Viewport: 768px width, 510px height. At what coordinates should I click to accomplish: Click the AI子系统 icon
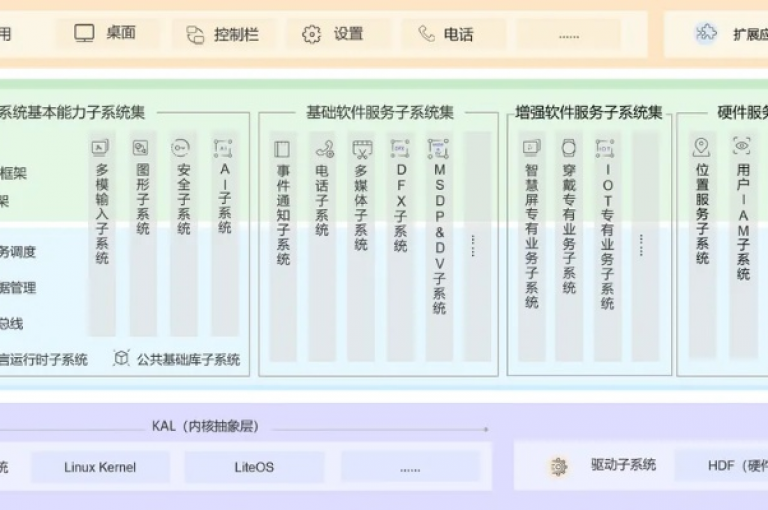coord(223,148)
